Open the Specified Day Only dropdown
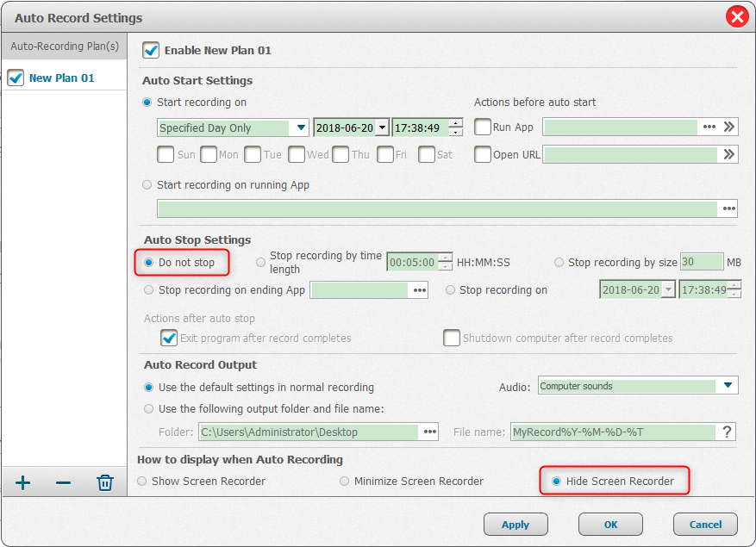 (x=301, y=127)
